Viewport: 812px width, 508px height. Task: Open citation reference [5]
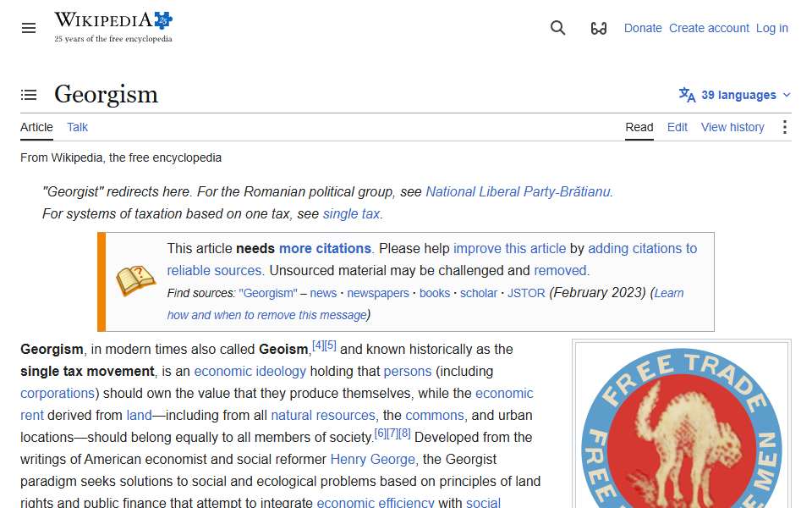point(331,345)
